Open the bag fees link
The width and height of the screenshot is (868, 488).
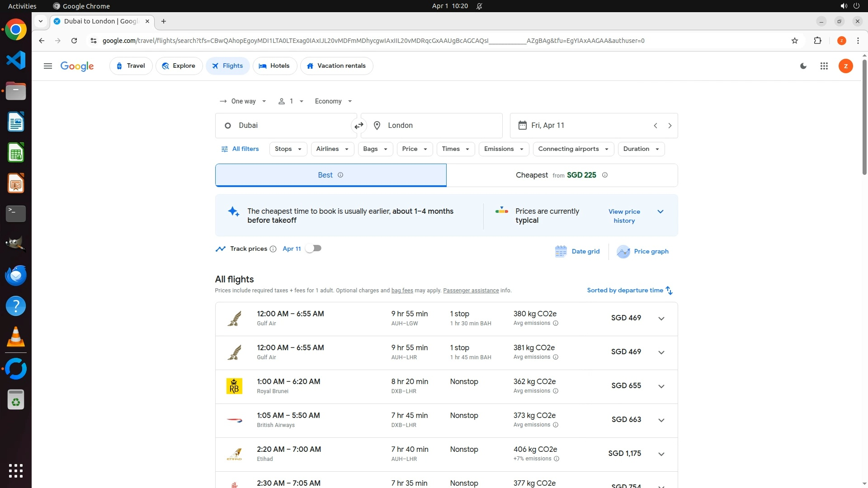(402, 291)
